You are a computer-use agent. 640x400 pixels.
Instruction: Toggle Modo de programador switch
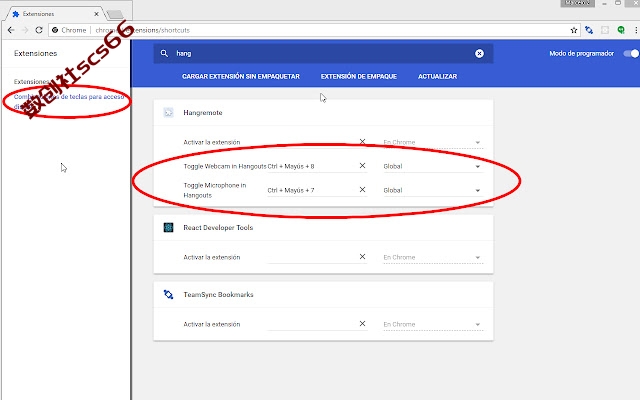pos(631,53)
